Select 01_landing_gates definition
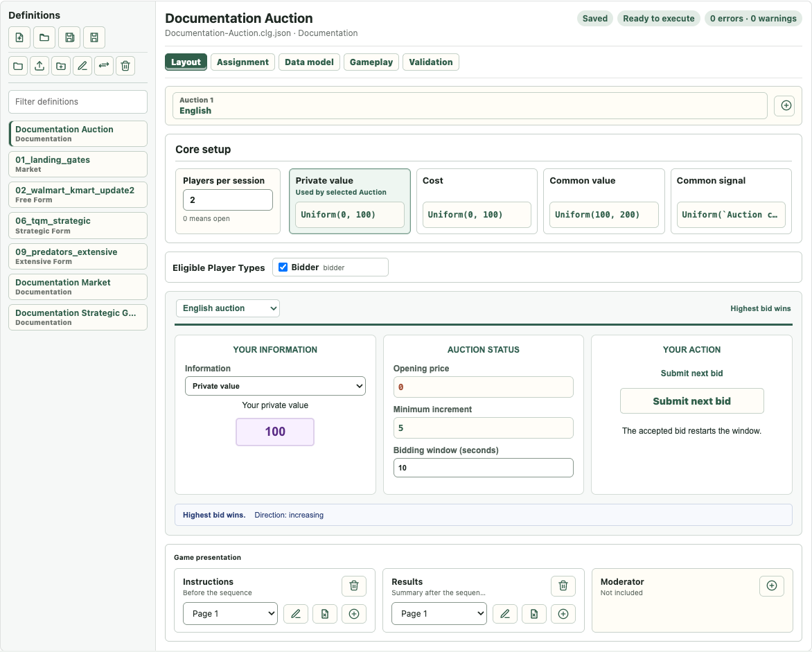 [78, 164]
